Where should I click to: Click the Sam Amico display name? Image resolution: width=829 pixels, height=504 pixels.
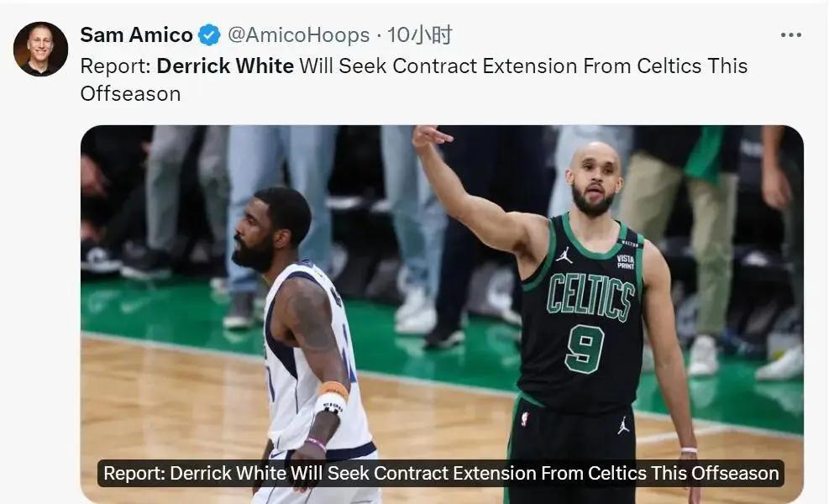coord(136,35)
